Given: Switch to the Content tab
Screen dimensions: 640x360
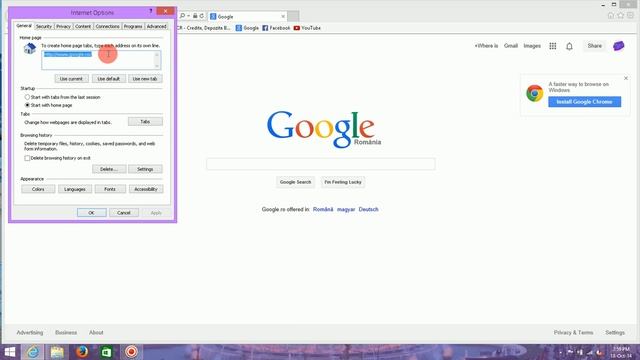Looking at the screenshot, I should [x=83, y=26].
